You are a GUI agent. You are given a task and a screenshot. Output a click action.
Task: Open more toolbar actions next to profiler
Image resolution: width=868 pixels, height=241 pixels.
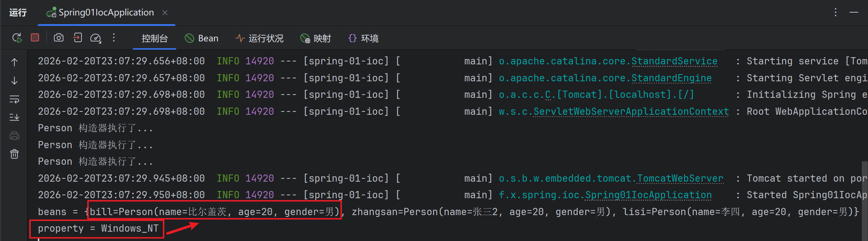coord(114,38)
